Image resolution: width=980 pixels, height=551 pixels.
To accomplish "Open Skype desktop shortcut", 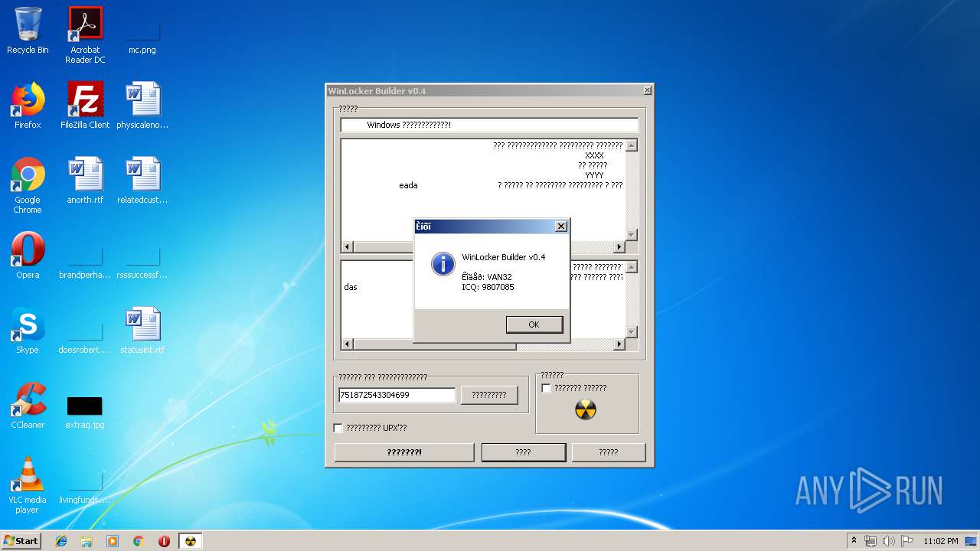I will pyautogui.click(x=28, y=331).
